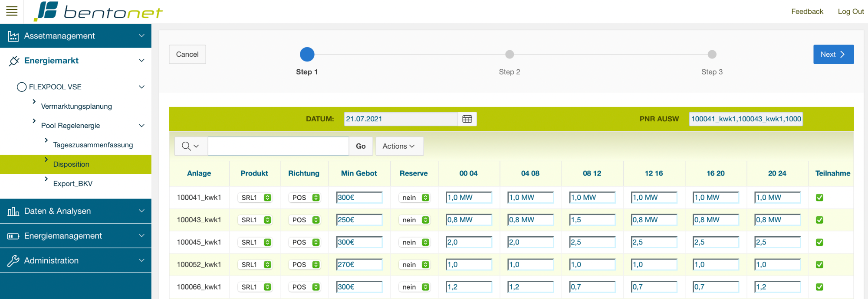Open Reserve dropdown for 100052_kwk1
The width and height of the screenshot is (868, 299).
415,265
